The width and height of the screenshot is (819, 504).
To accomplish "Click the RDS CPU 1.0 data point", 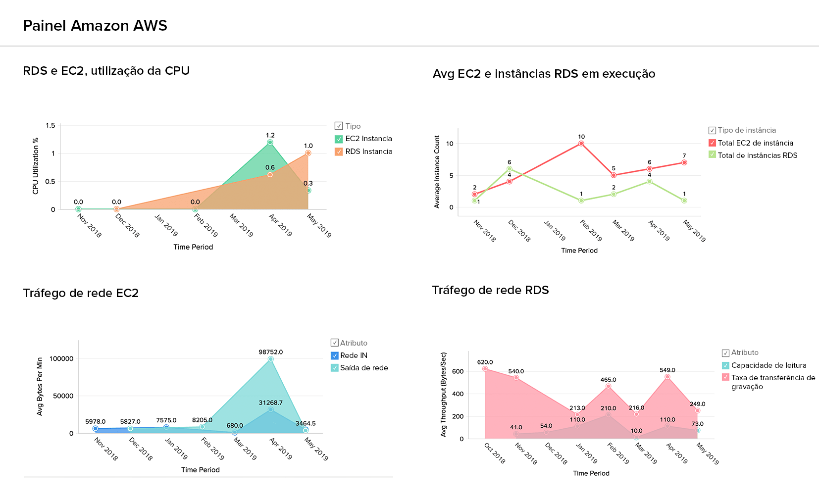I will click(308, 153).
